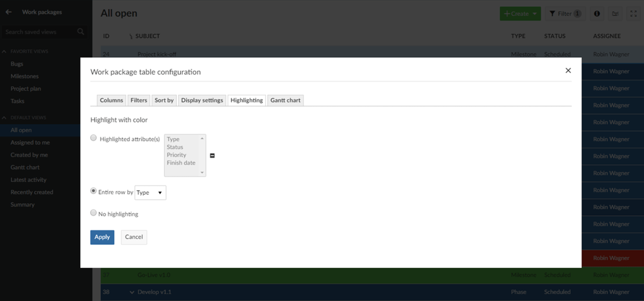
Task: Click the back arrow next to Work packages
Action: coord(8,12)
